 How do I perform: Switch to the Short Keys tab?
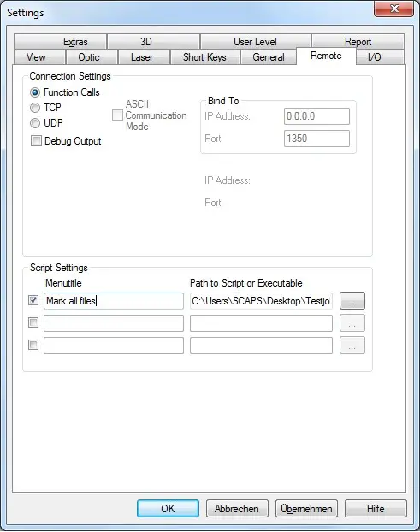point(205,57)
